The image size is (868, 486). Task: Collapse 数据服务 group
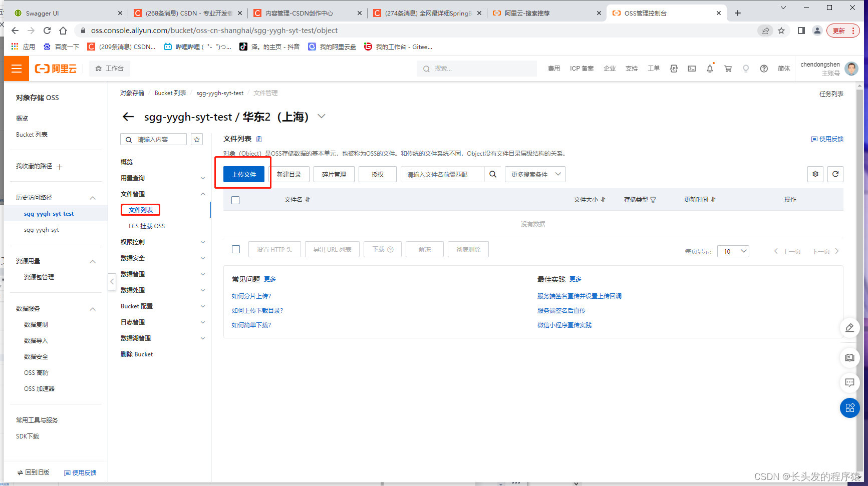pyautogui.click(x=93, y=309)
